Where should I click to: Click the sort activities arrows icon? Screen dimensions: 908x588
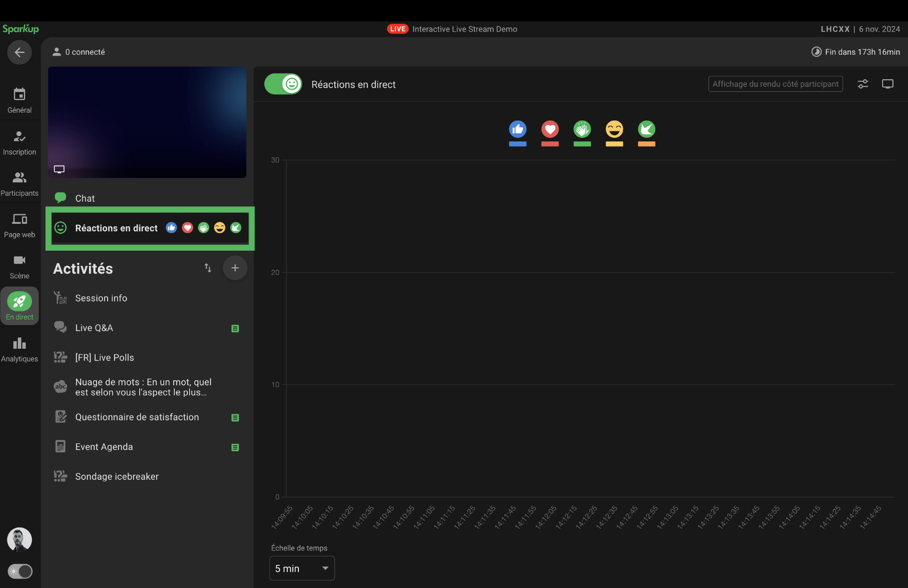[208, 268]
